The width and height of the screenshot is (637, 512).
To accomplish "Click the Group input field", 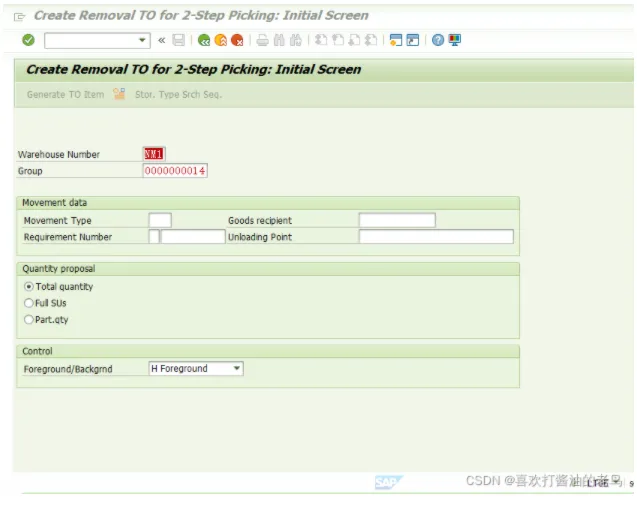I will pos(175,171).
